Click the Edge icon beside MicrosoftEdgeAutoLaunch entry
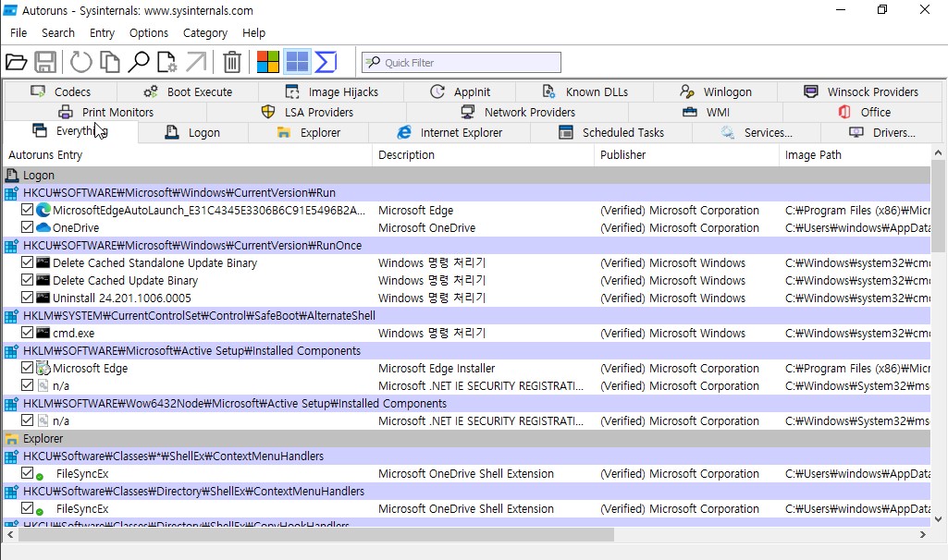The height and width of the screenshot is (560, 948). (x=43, y=210)
